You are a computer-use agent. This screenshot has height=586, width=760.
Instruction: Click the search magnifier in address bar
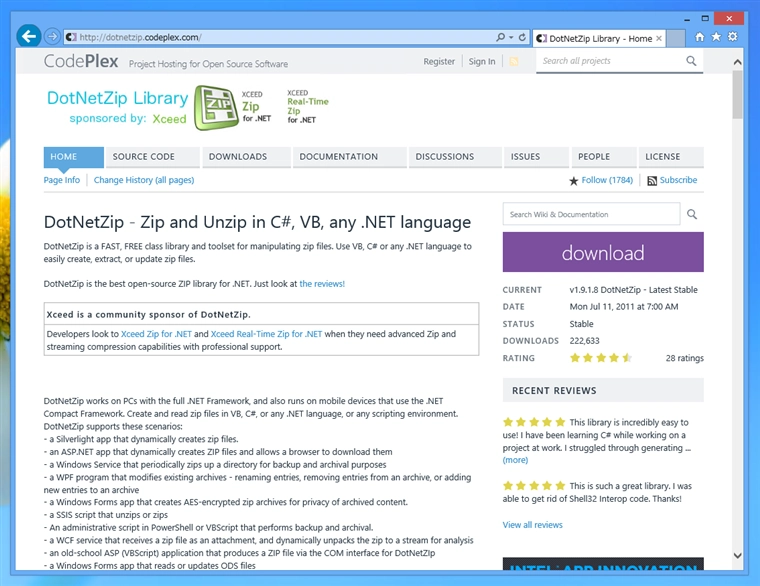[x=500, y=37]
